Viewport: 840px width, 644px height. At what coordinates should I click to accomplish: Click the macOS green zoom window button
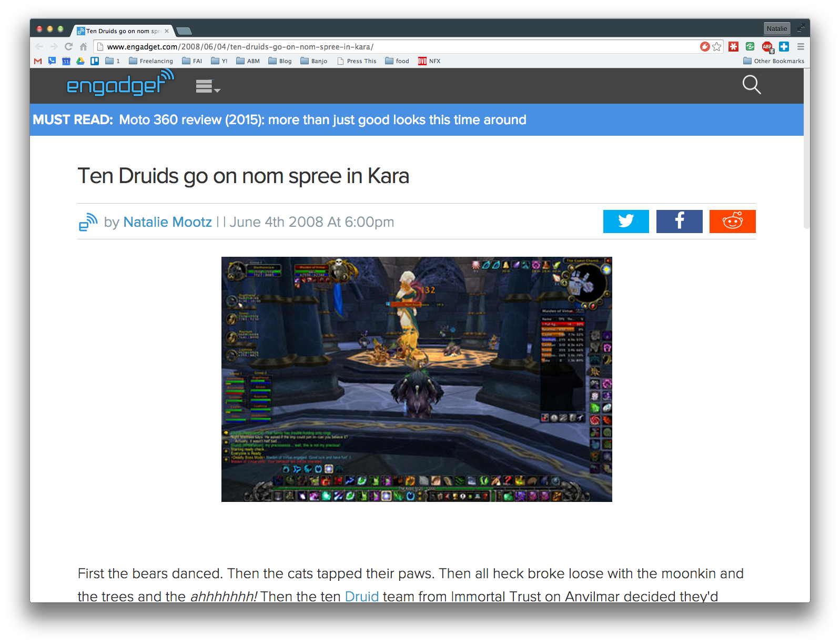(x=60, y=29)
